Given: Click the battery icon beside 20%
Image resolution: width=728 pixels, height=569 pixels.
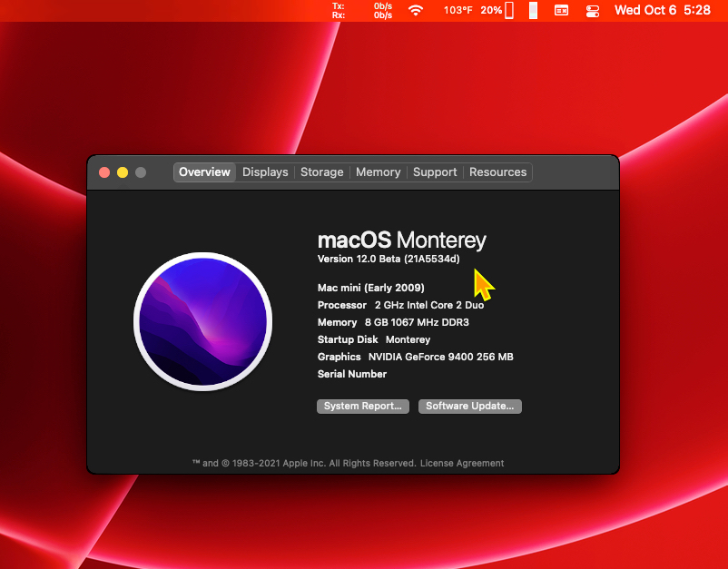Looking at the screenshot, I should point(509,10).
